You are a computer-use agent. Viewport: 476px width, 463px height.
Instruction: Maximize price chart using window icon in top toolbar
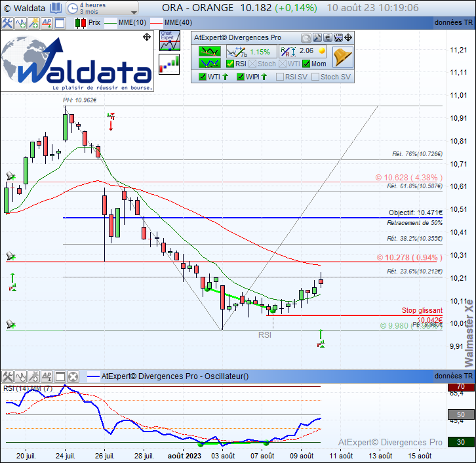(x=60, y=23)
